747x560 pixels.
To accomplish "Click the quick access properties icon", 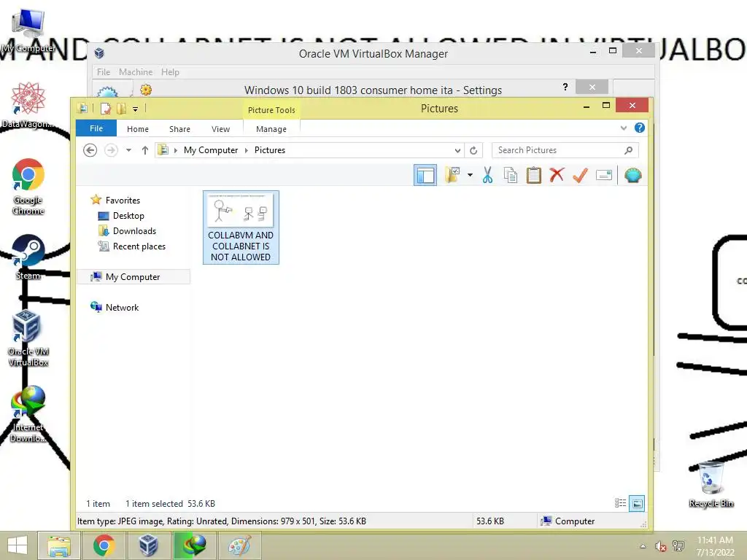I will 105,109.
